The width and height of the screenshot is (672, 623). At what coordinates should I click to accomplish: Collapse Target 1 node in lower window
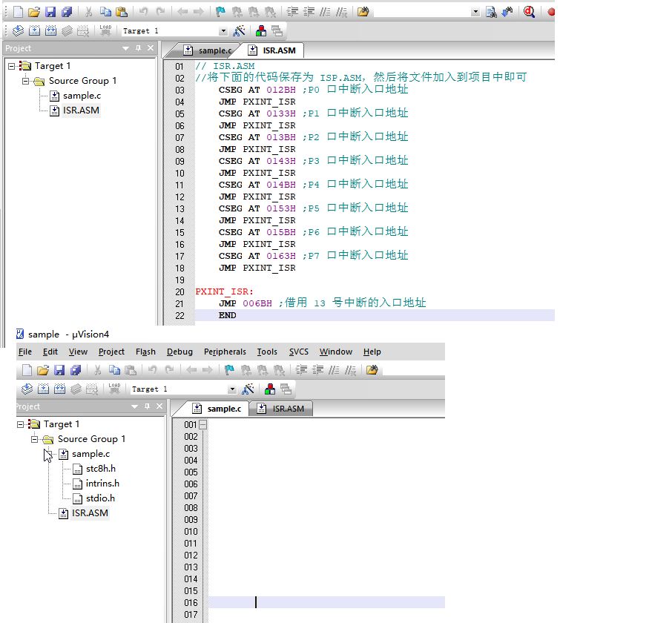click(x=21, y=424)
